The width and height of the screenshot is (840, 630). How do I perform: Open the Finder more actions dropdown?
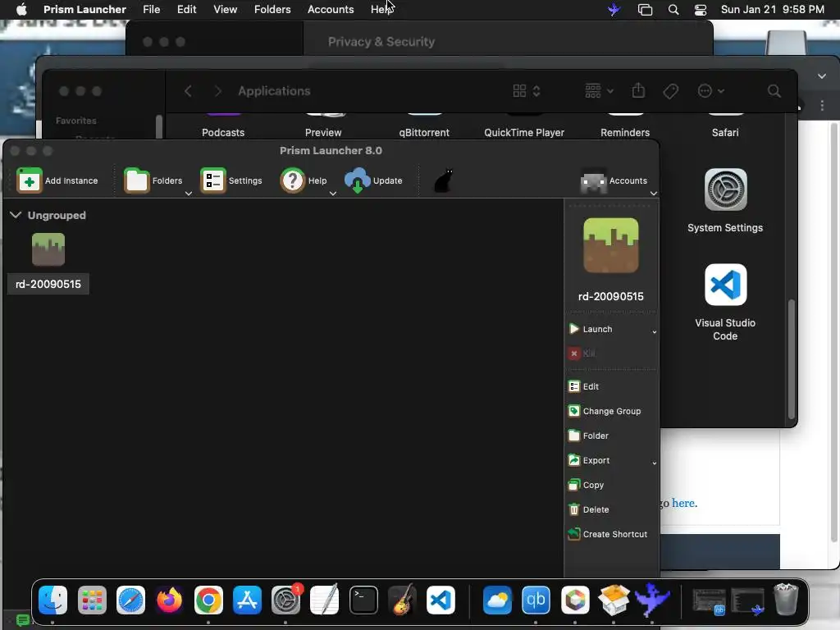(711, 91)
